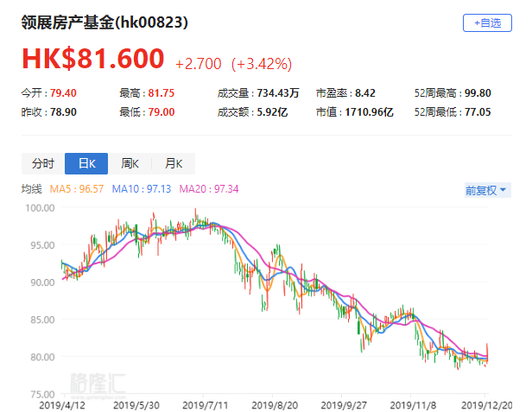Viewport: 532px width, 412px height.
Task: Click the HK$81.600 current price
Action: 92,59
